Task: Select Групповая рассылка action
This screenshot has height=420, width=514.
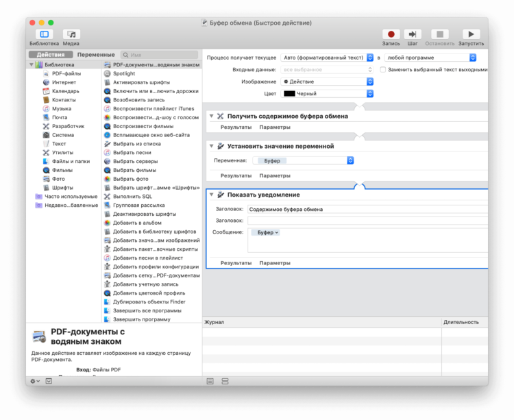Action: pyautogui.click(x=138, y=206)
